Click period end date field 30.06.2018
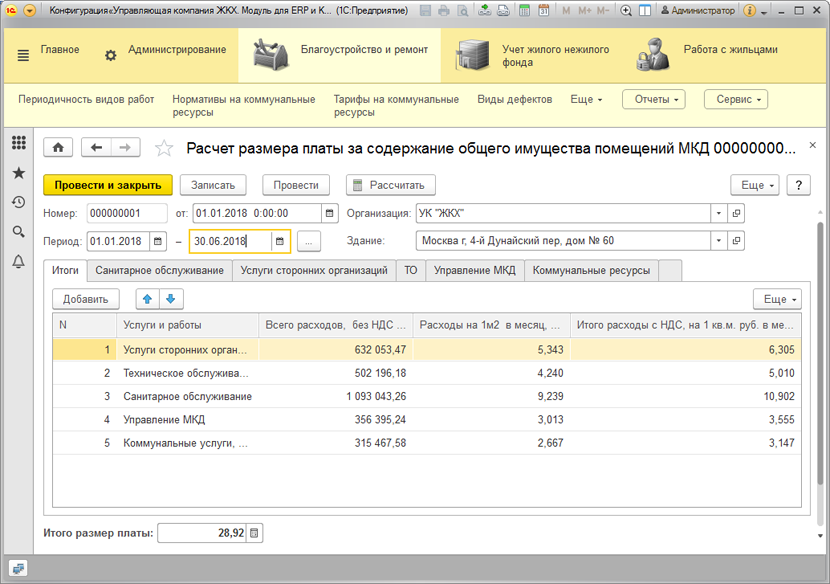This screenshot has height=584, width=830. coord(230,241)
